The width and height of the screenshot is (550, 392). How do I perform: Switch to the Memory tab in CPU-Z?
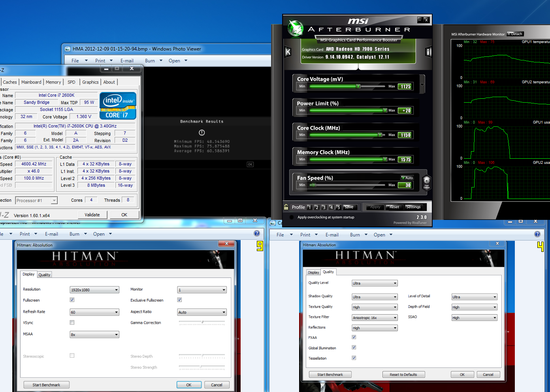(53, 82)
